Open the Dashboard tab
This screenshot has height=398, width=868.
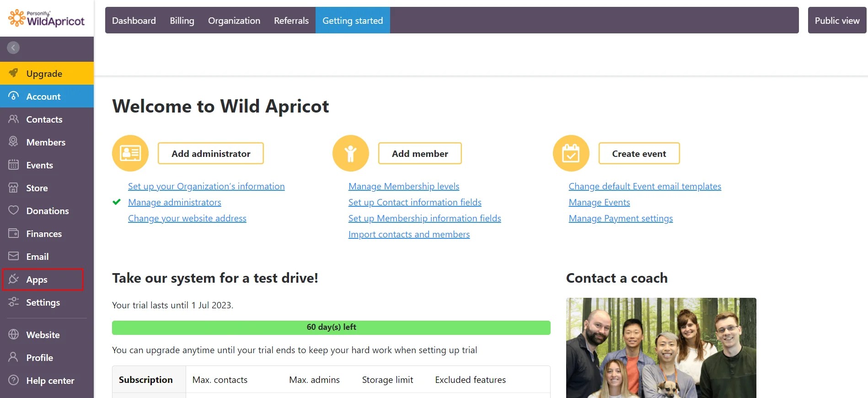tap(134, 21)
